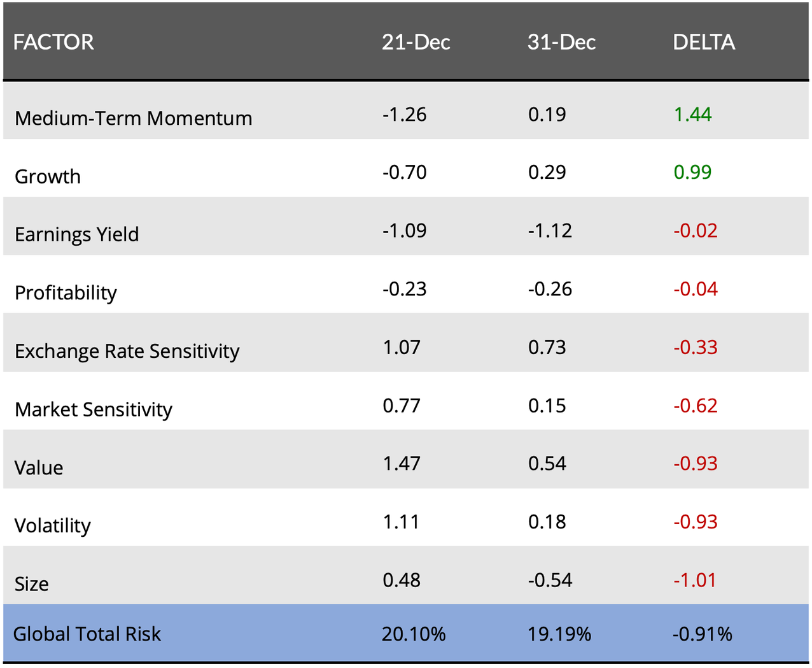The image size is (812, 668).
Task: Select the 19.19% total risk value
Action: click(559, 634)
